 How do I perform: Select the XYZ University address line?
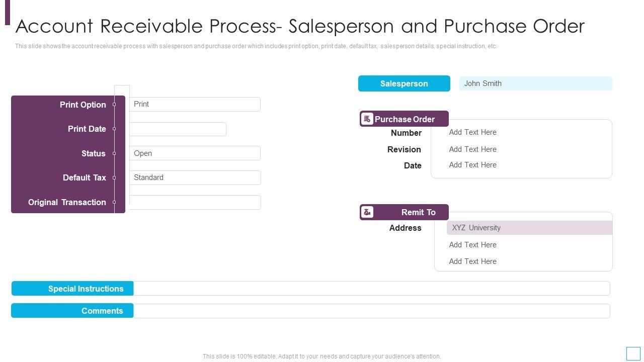pyautogui.click(x=529, y=228)
